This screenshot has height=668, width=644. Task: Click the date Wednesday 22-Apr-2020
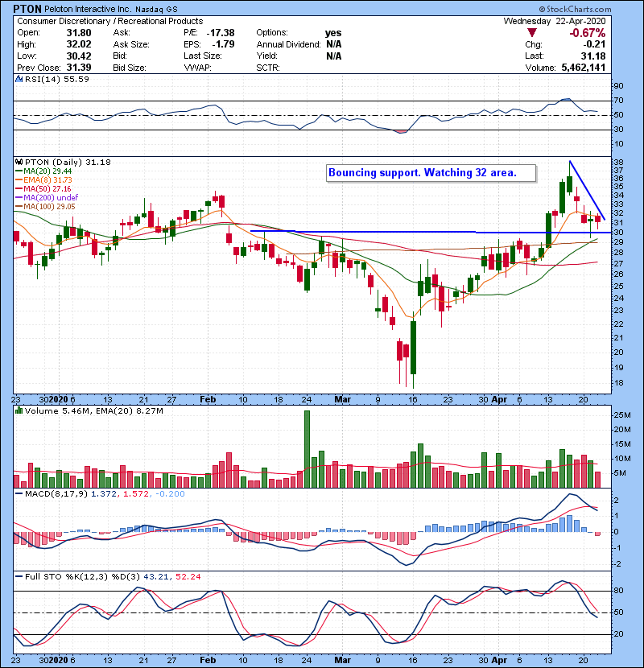tap(555, 21)
